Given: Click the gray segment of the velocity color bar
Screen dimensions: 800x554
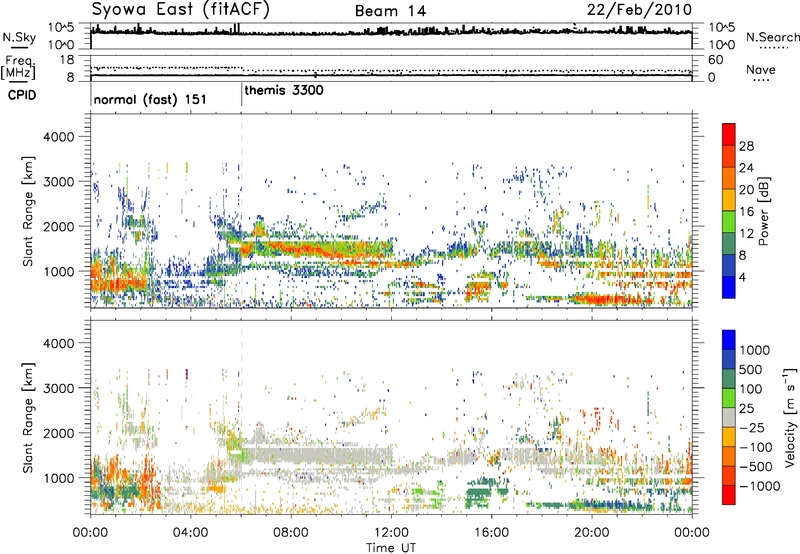Looking at the screenshot, I should click(x=729, y=418).
